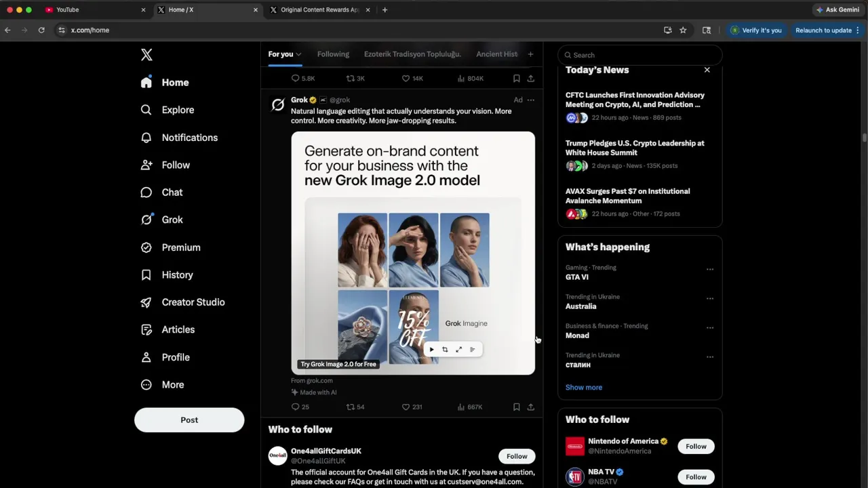This screenshot has width=868, height=488.
Task: Follow One4allGiftCardsUK
Action: coord(517,456)
